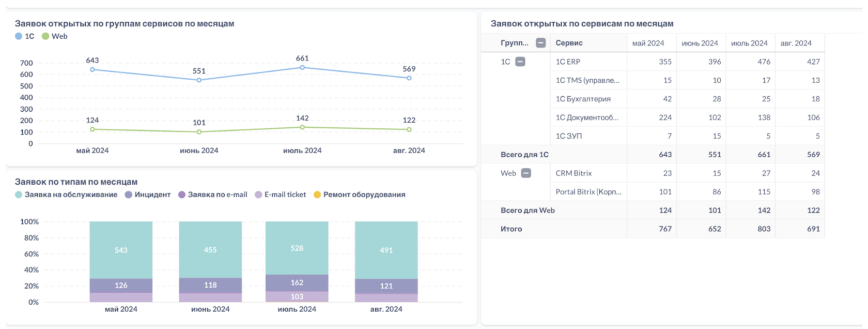Select the май 2024 table column header
The height and width of the screenshot is (329, 868).
(x=648, y=43)
